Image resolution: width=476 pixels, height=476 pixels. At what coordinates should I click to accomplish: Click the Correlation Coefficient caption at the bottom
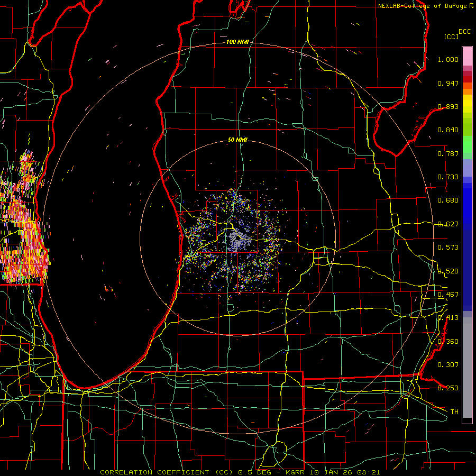point(240,472)
